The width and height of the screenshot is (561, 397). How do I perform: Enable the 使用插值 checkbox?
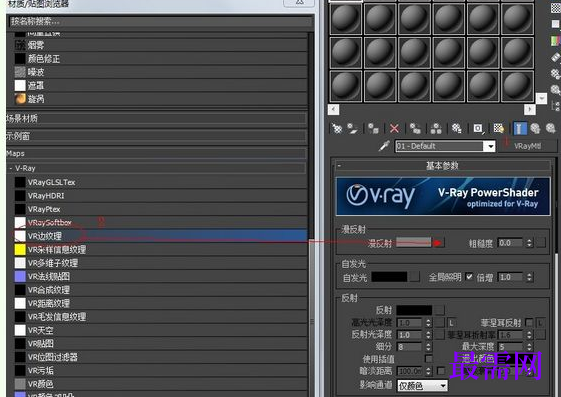pos(429,358)
